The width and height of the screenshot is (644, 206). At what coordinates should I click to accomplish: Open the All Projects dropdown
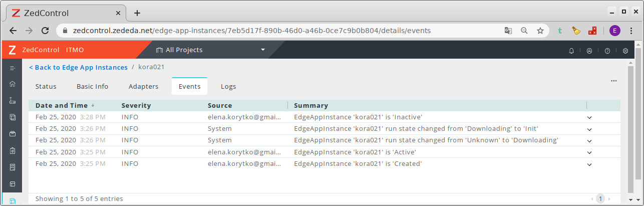(210, 50)
